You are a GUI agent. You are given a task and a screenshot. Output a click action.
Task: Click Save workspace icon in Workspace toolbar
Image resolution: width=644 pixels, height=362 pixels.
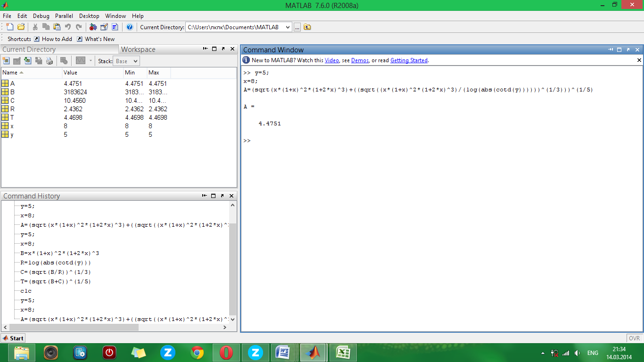click(x=39, y=61)
